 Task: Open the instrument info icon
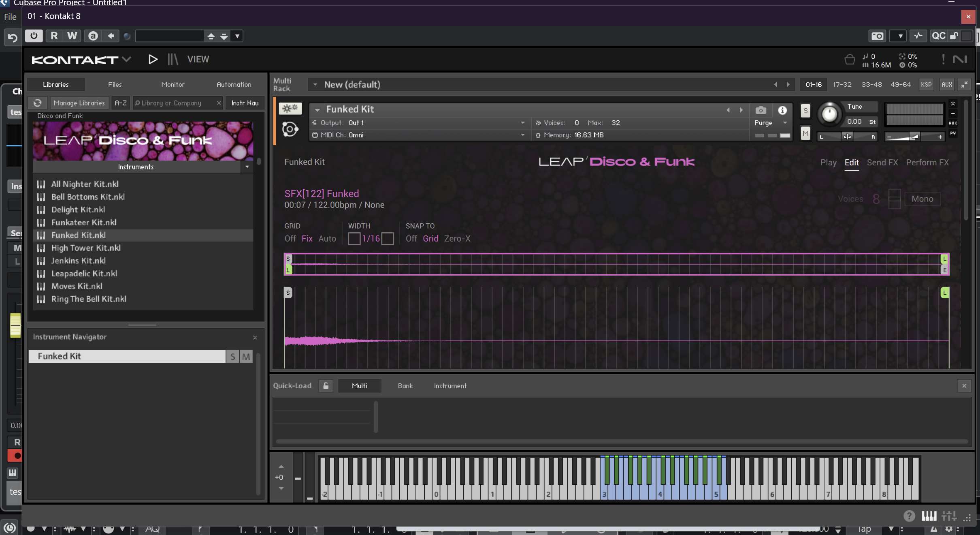click(x=782, y=110)
